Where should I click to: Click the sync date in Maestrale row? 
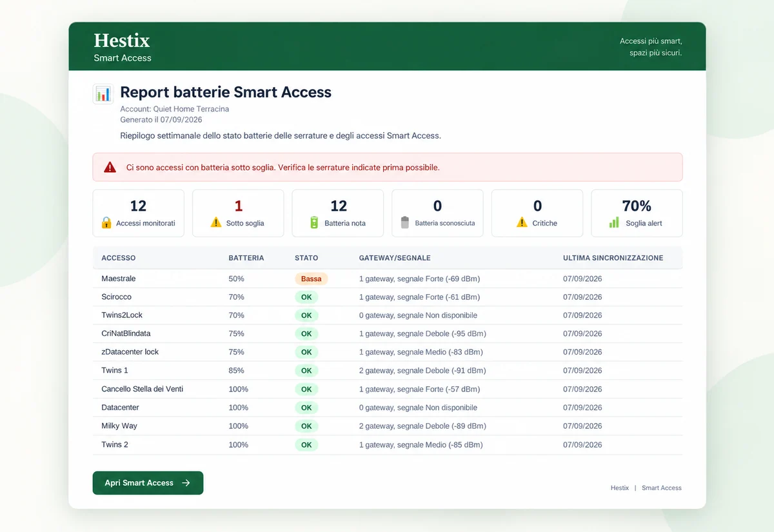(582, 279)
